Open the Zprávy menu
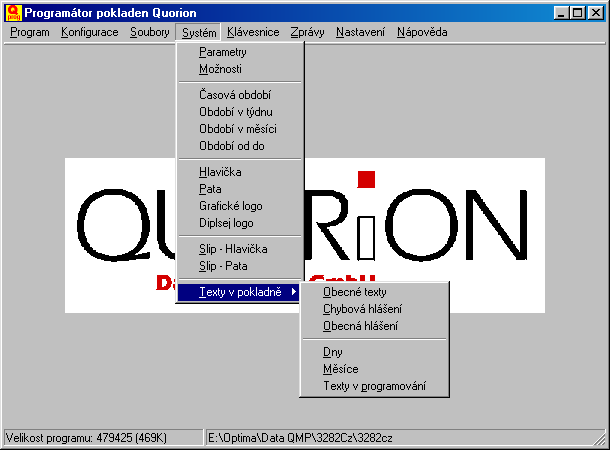Viewport: 610px width, 450px height. [307, 32]
